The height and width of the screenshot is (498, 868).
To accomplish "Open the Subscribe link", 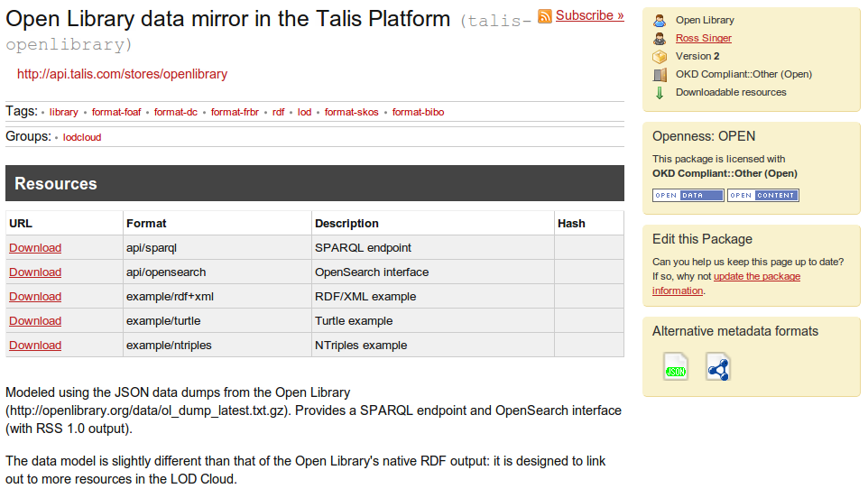I will tap(589, 15).
